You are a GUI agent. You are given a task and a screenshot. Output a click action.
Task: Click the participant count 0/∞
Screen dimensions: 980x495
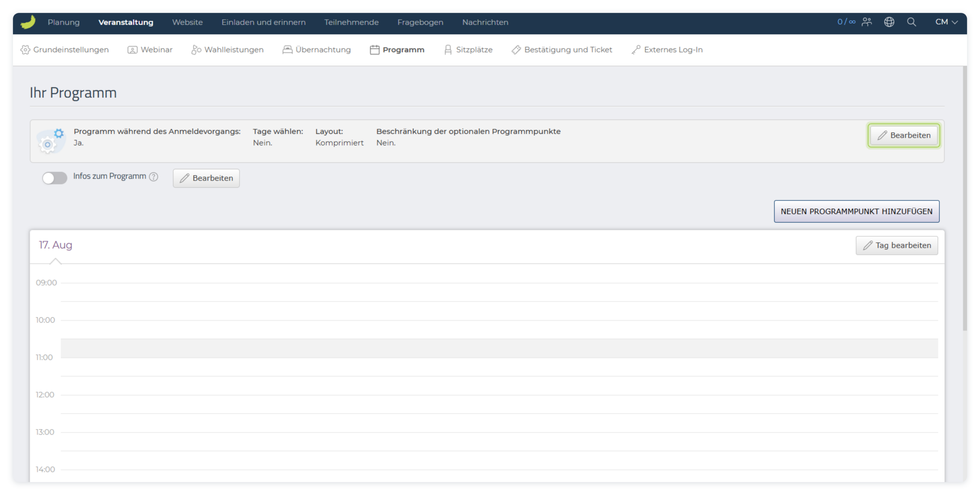[x=846, y=22]
